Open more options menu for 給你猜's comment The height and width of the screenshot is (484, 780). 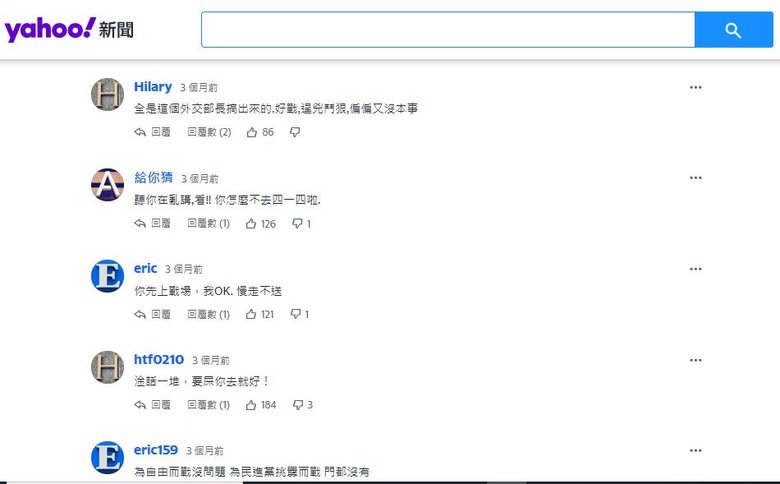click(695, 178)
